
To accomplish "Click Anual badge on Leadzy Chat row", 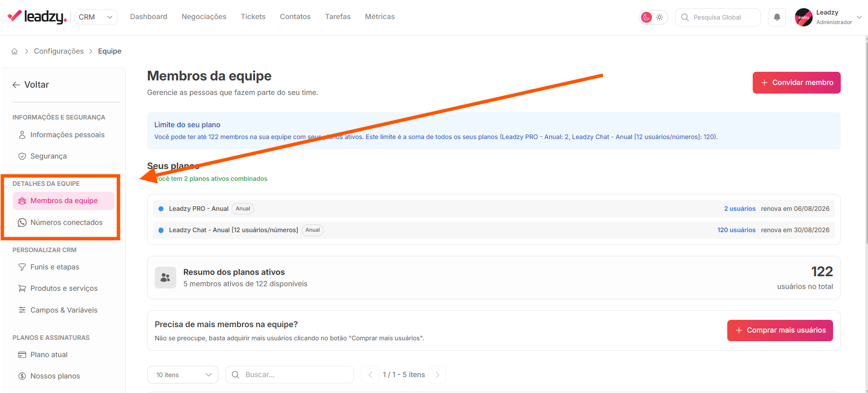I will [x=312, y=230].
